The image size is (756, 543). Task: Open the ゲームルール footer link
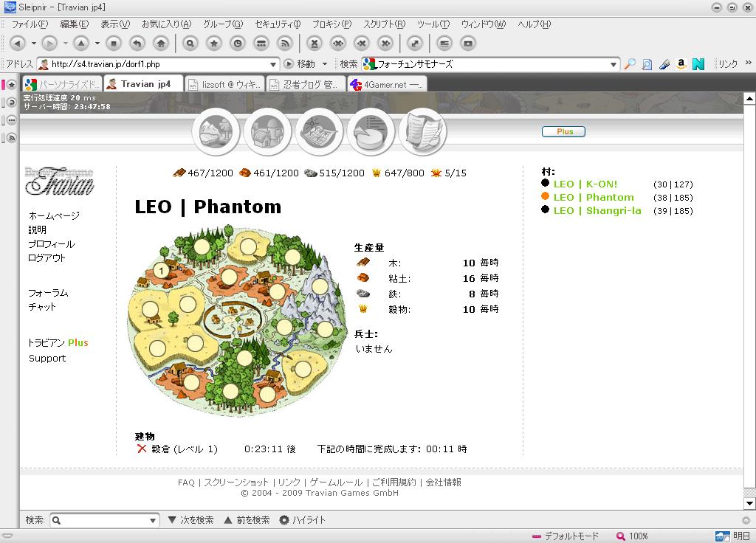pos(336,483)
